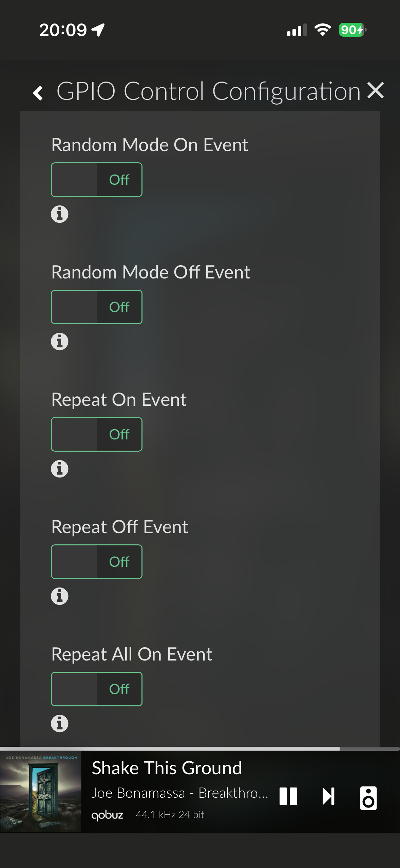Image resolution: width=400 pixels, height=868 pixels.
Task: Open the speaker output selection icon
Action: point(368,798)
